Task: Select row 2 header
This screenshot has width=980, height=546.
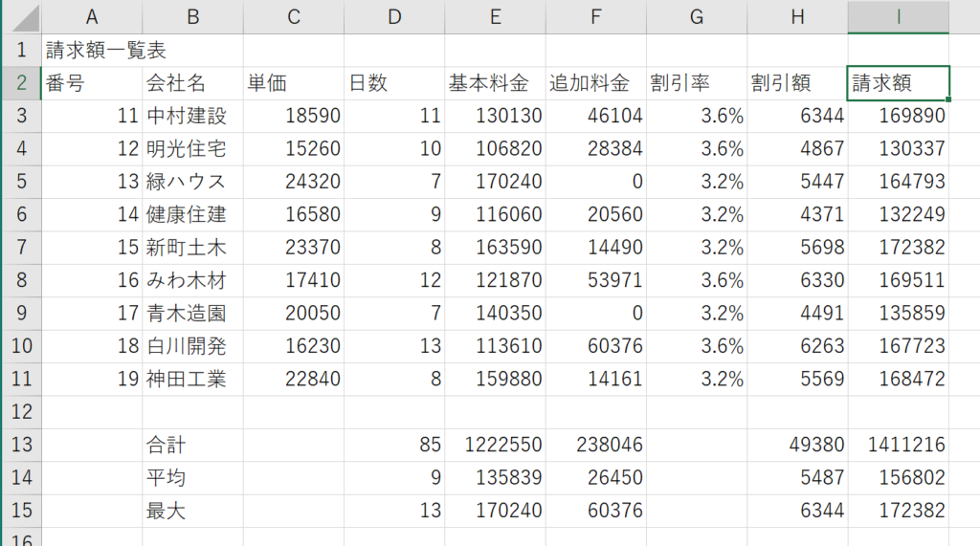Action: [x=22, y=83]
